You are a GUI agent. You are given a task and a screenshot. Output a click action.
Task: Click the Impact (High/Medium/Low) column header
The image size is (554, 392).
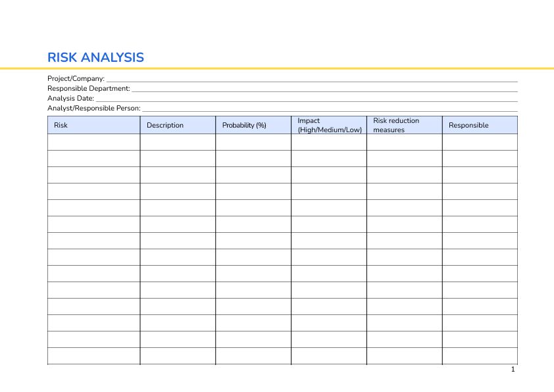point(329,125)
